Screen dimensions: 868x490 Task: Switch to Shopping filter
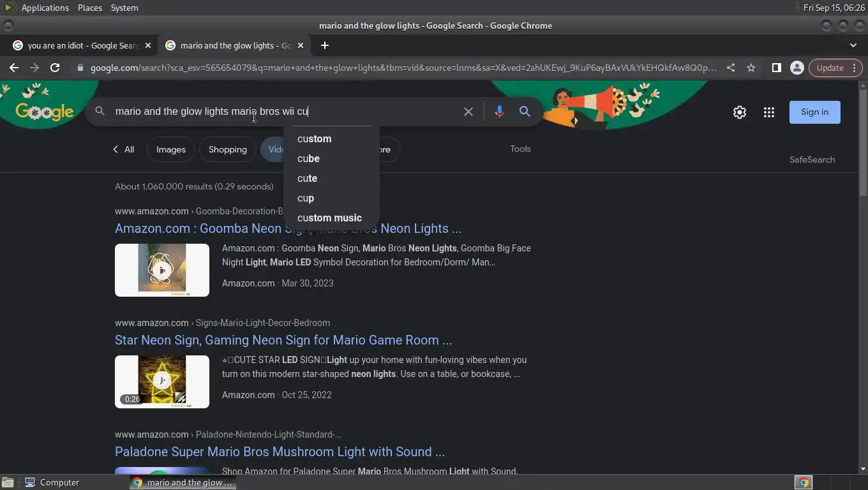tap(227, 149)
